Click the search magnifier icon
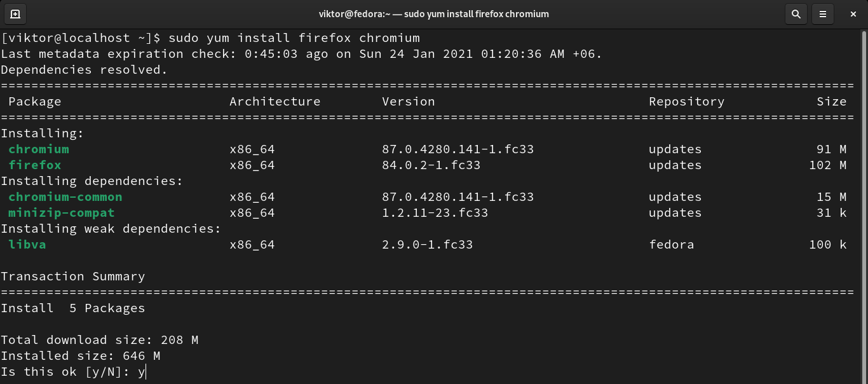This screenshot has height=384, width=868. [795, 13]
